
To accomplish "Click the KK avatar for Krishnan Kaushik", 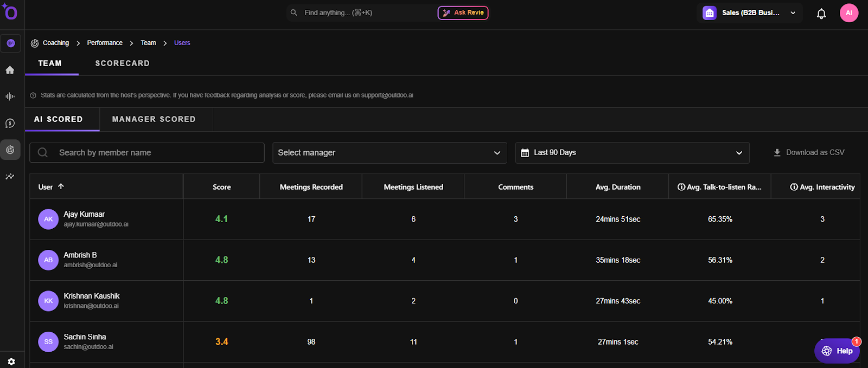I will (48, 301).
